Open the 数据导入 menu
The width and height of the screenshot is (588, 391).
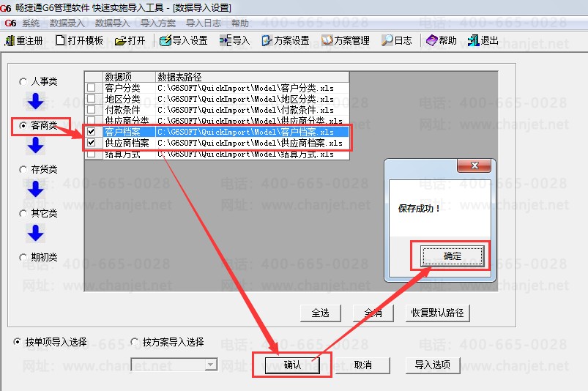[112, 23]
